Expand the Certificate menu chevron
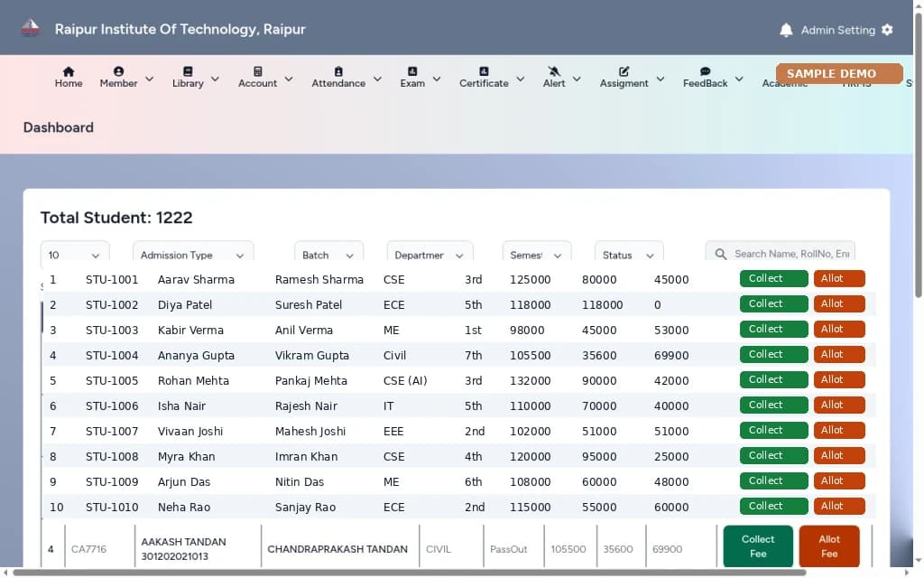The image size is (924, 578). pyautogui.click(x=521, y=79)
